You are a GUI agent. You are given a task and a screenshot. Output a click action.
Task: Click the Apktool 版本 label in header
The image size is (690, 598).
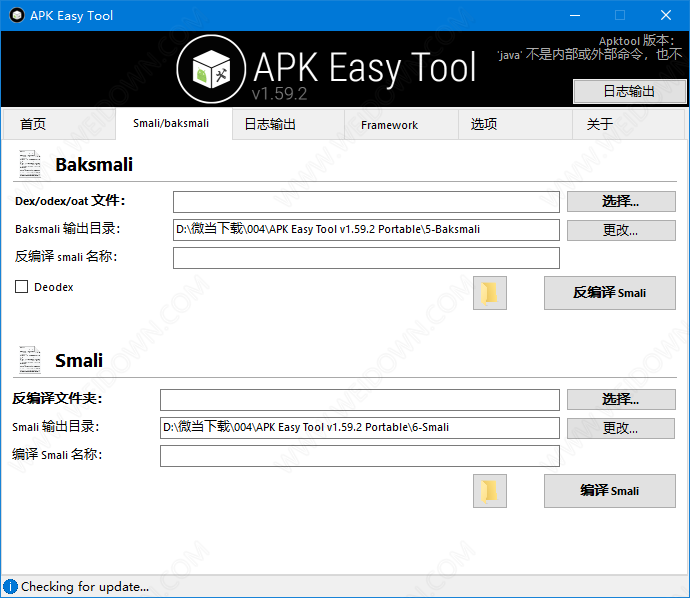pyautogui.click(x=636, y=41)
